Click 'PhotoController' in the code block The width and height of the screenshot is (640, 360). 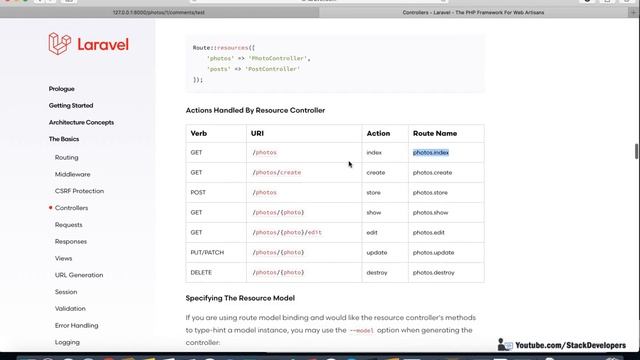[278, 59]
